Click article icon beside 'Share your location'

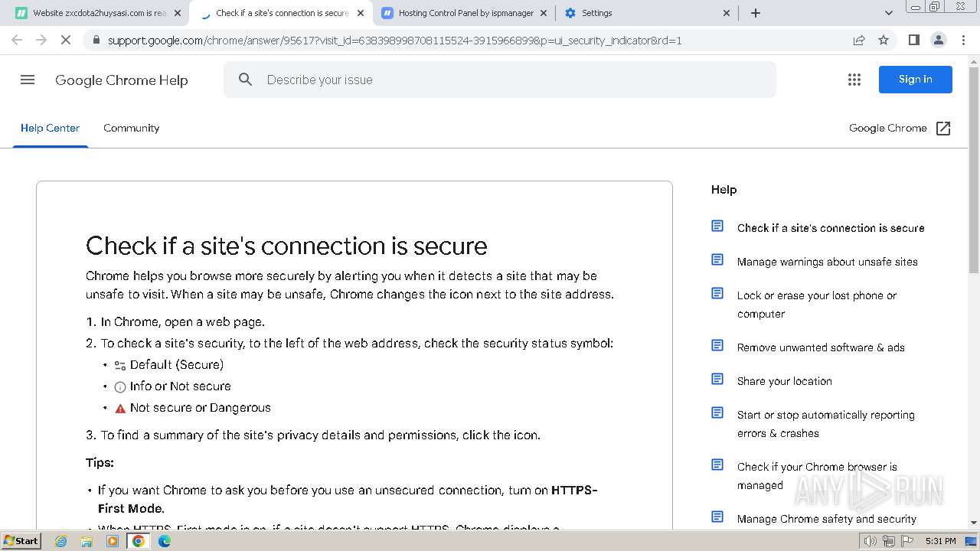[x=717, y=380]
